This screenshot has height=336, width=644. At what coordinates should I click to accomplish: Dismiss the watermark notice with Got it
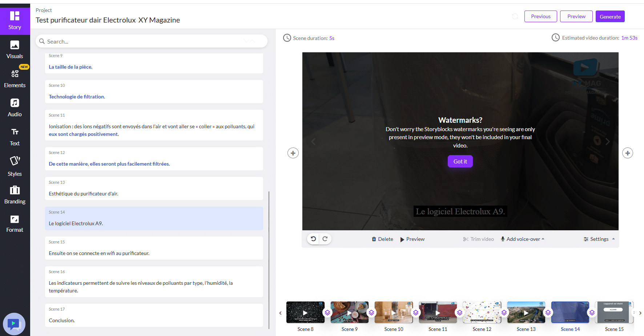click(x=460, y=161)
